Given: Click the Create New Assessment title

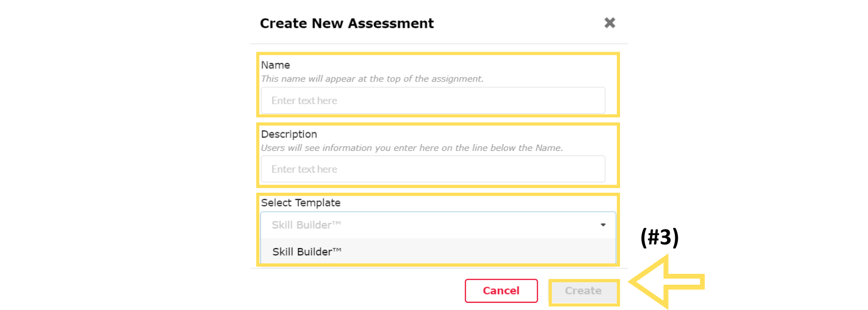Looking at the screenshot, I should 347,23.
